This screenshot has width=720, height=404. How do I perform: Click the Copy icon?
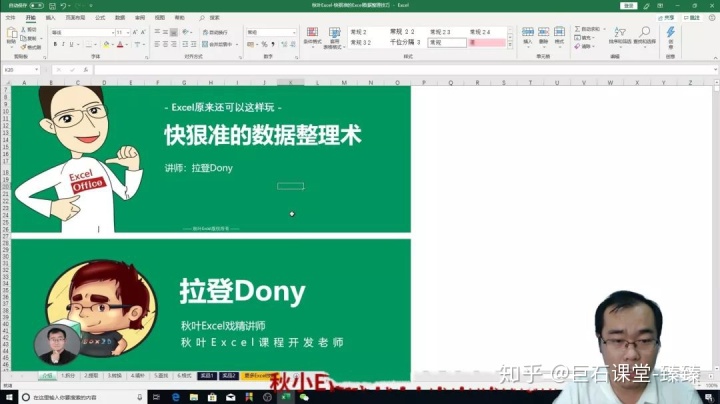pyautogui.click(x=24, y=38)
